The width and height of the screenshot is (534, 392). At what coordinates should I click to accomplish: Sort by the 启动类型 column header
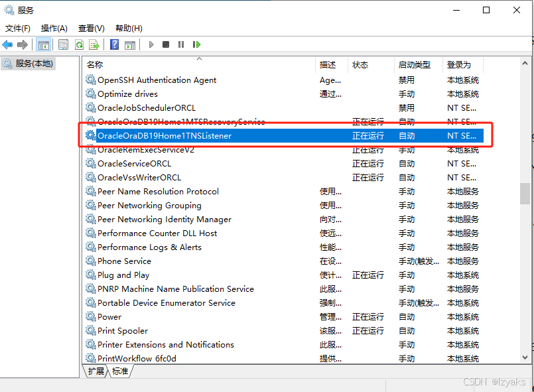[418, 65]
